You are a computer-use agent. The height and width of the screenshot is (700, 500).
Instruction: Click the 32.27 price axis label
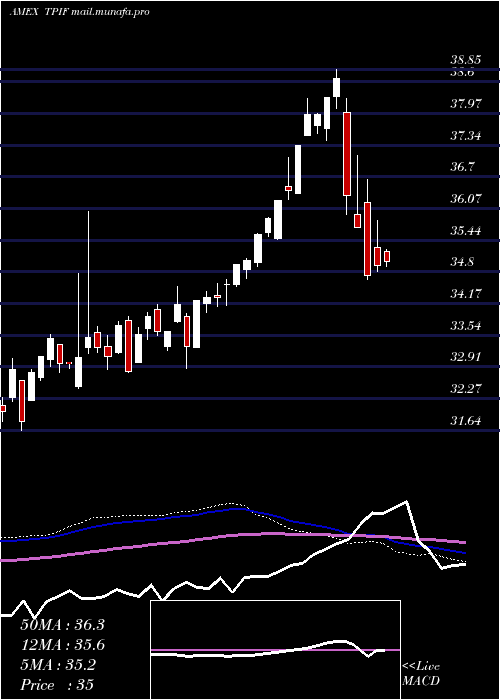click(466, 389)
